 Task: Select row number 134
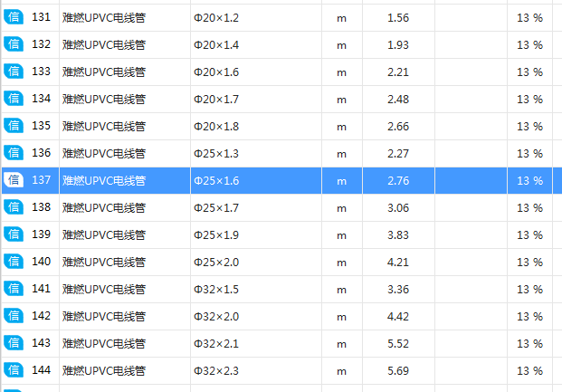[x=42, y=99]
